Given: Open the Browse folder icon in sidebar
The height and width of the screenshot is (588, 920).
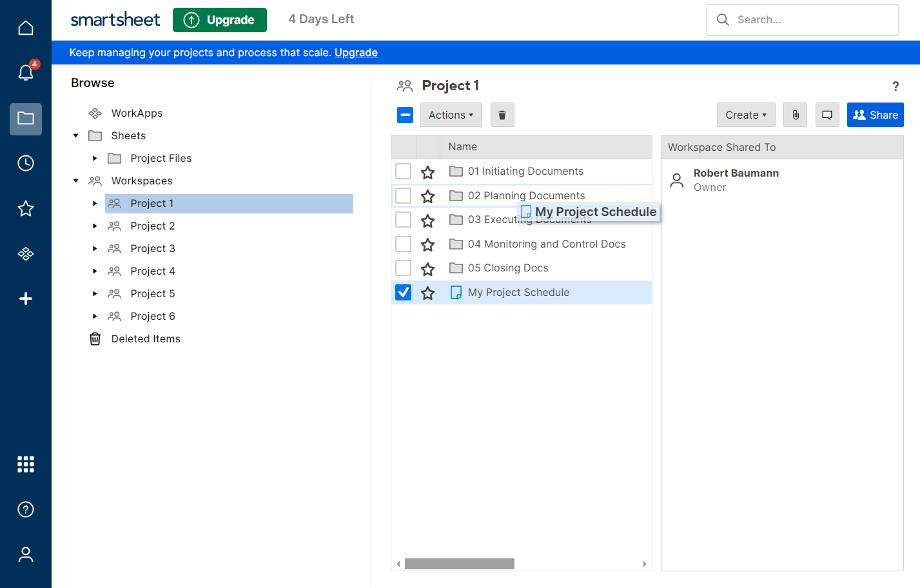Looking at the screenshot, I should coord(26,119).
